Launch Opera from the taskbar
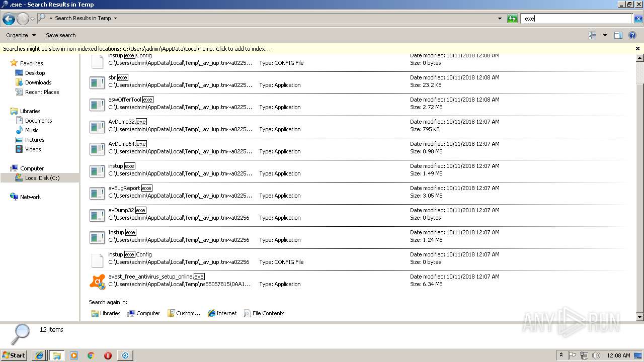This screenshot has height=362, width=644. pyautogui.click(x=108, y=355)
